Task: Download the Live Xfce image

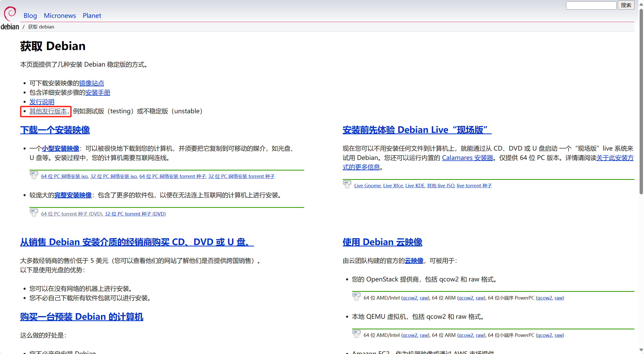Action: (393, 186)
